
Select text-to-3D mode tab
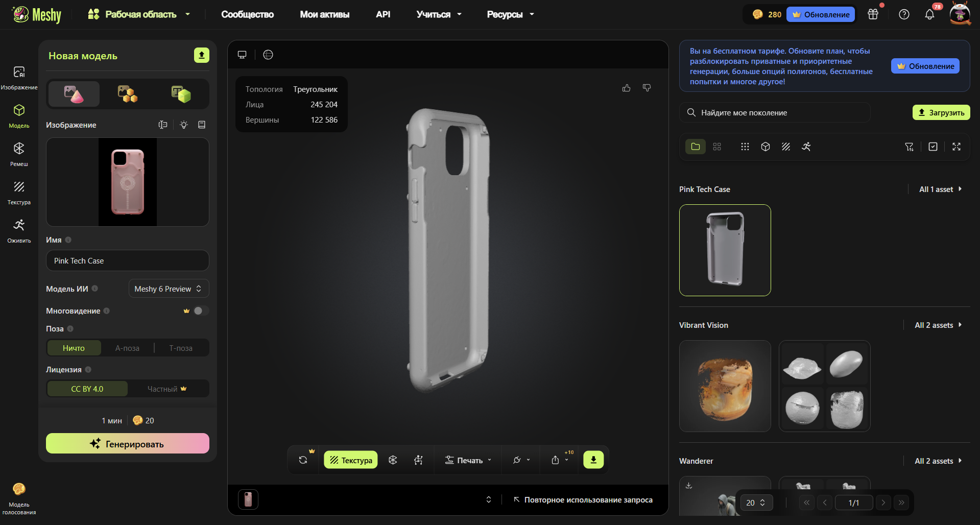click(x=181, y=94)
